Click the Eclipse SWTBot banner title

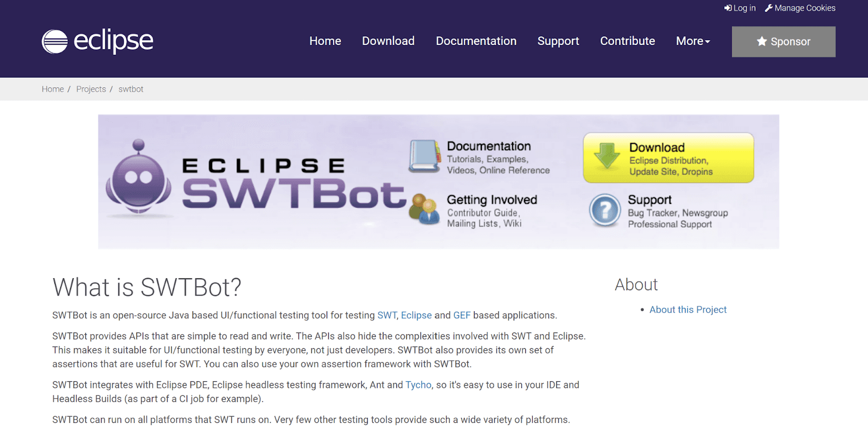pyautogui.click(x=293, y=183)
